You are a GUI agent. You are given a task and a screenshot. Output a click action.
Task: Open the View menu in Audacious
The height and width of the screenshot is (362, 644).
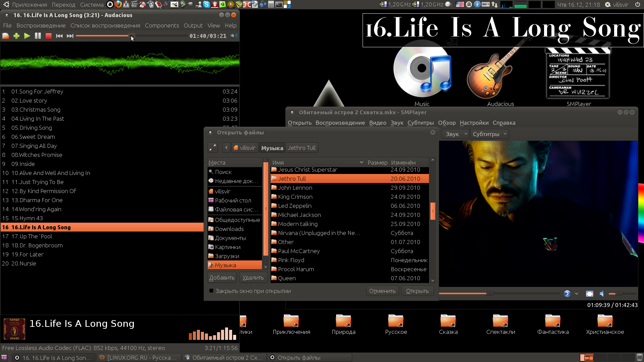(x=214, y=25)
